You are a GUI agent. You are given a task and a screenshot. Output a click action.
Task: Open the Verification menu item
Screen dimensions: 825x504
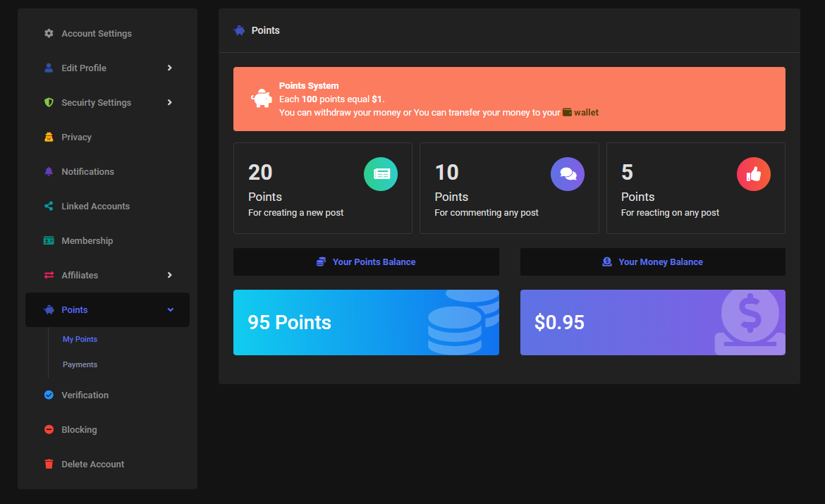[x=107, y=395]
